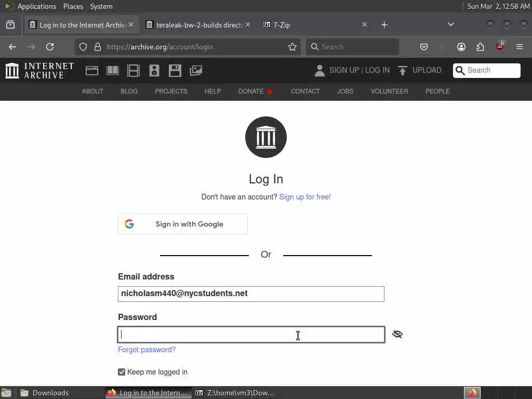
Task: Focus the Email address field
Action: coord(251,294)
